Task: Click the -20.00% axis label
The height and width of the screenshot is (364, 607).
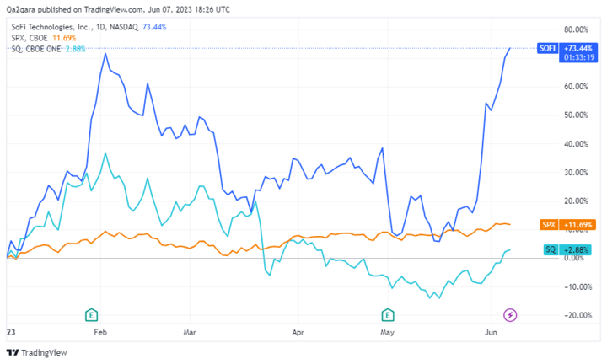Action: tap(577, 316)
